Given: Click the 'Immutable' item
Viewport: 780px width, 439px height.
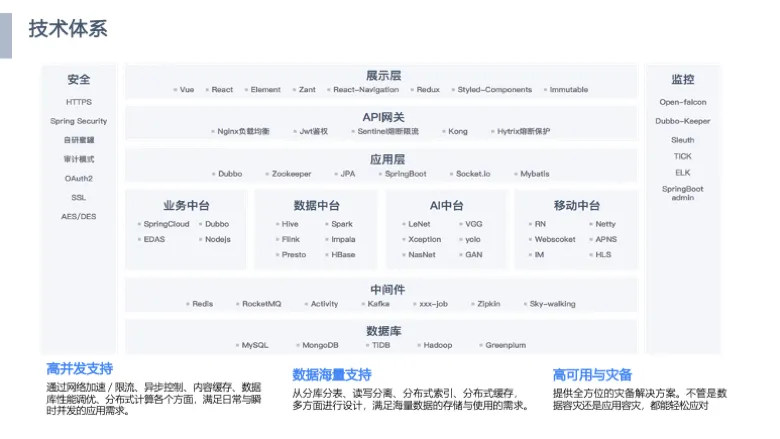Looking at the screenshot, I should pos(569,89).
